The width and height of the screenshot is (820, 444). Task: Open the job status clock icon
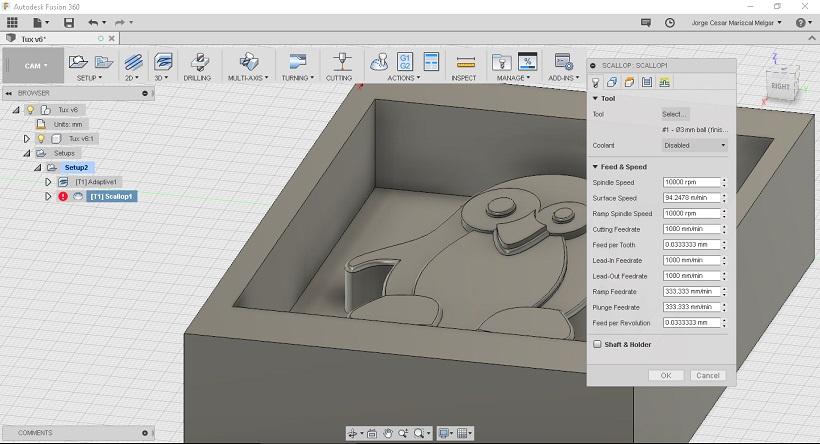point(669,22)
